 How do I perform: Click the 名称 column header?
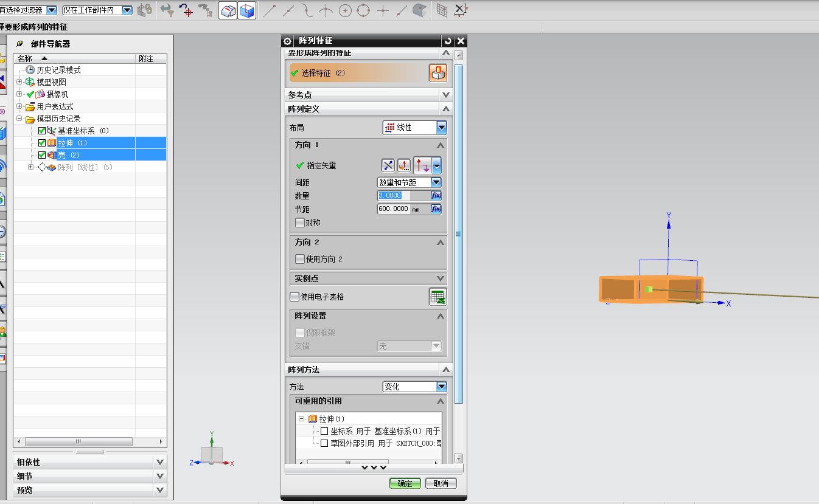click(74, 58)
